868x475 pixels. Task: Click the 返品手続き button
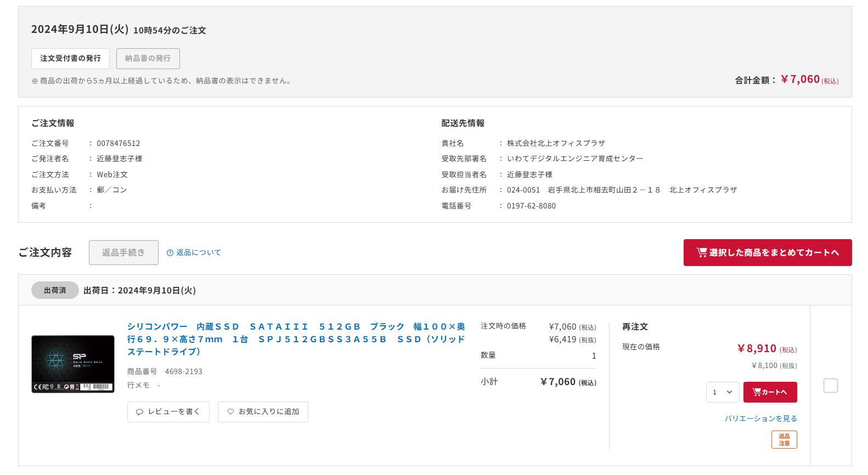click(x=123, y=253)
